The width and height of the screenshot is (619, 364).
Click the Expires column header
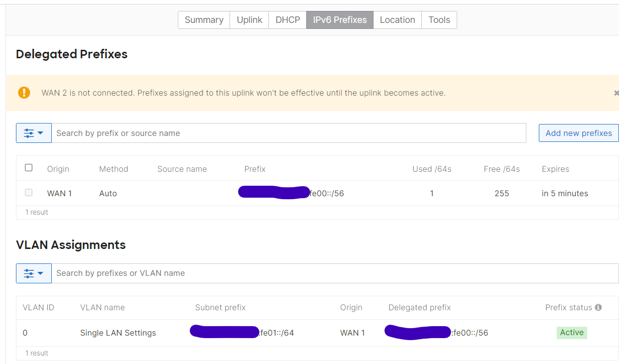pos(555,169)
